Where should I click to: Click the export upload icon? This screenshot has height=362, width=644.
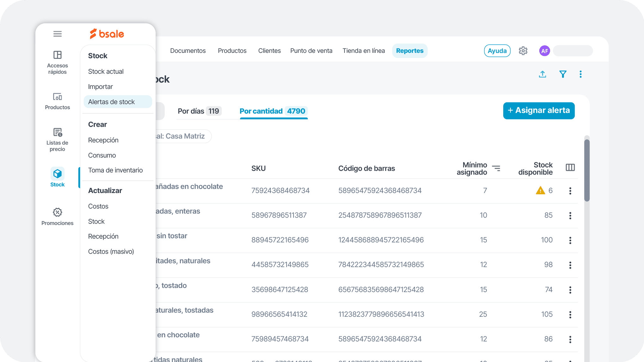pos(542,74)
